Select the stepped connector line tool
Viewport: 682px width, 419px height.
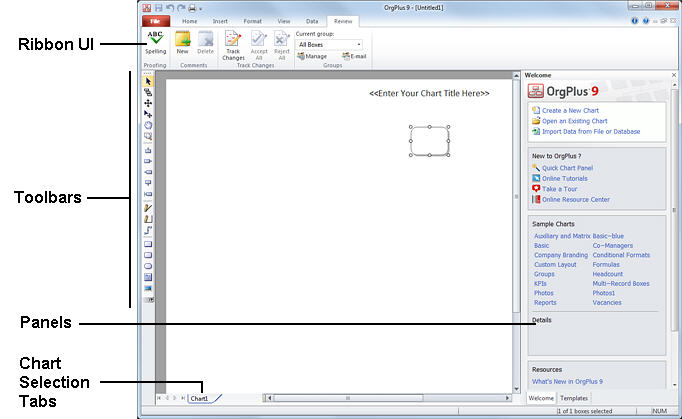click(x=148, y=230)
